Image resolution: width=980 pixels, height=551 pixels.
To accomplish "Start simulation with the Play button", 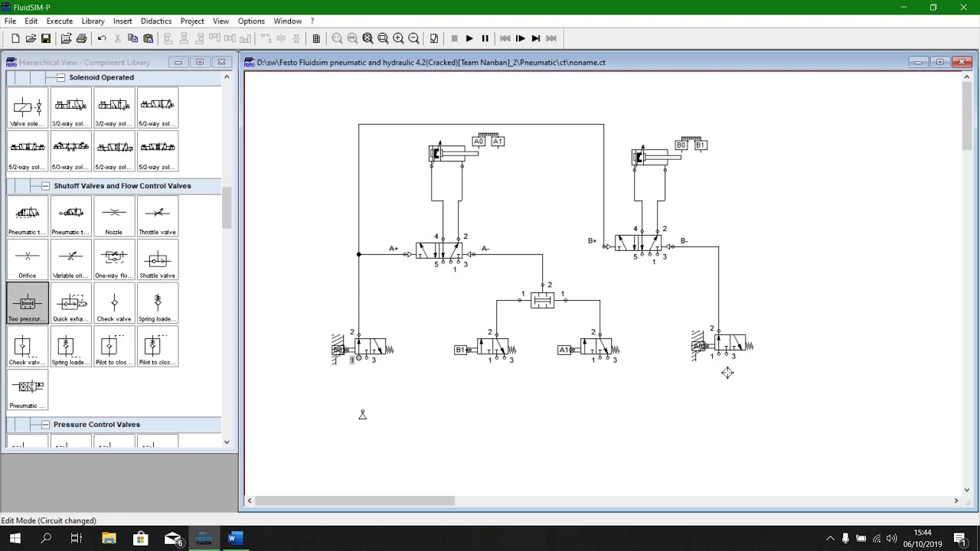I will click(469, 38).
